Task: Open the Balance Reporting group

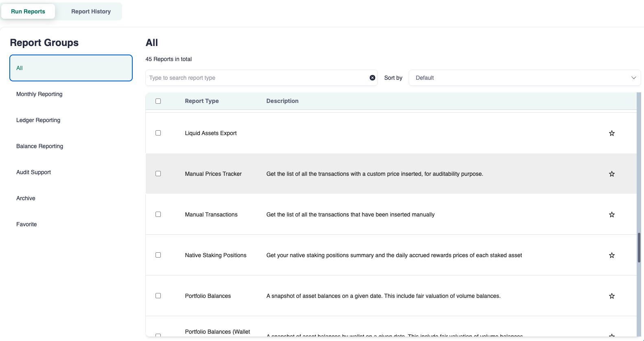Action: click(39, 146)
